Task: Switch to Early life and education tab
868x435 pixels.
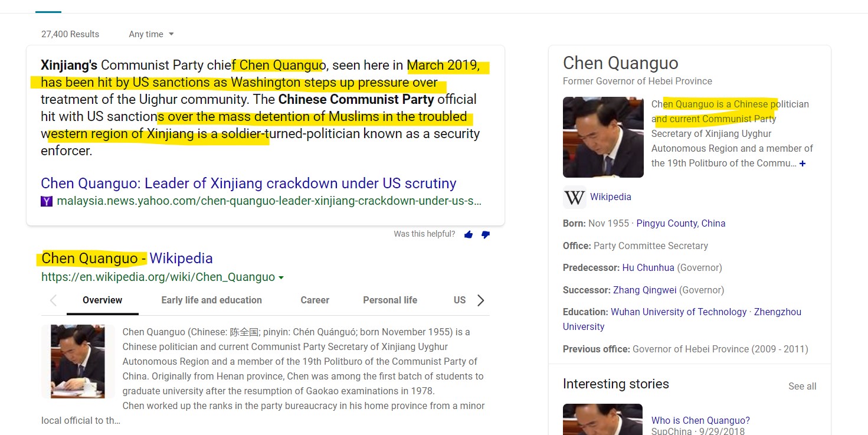Action: pyautogui.click(x=211, y=300)
